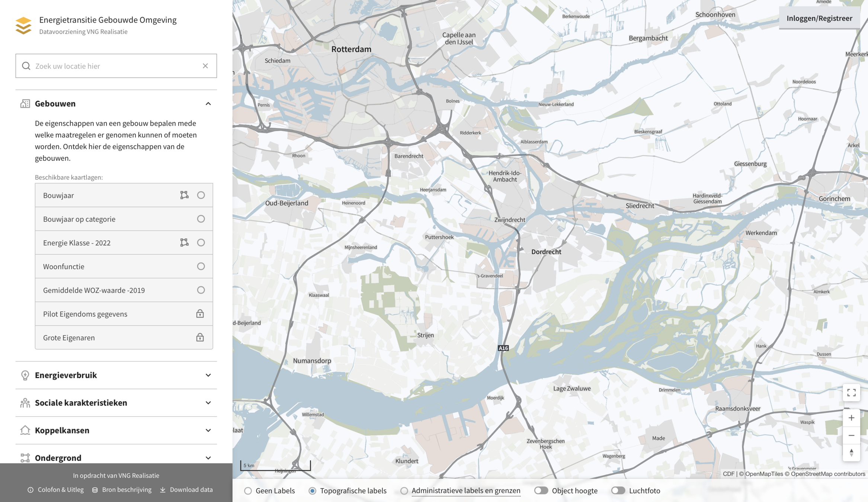Open the Sociale karakteristieken category
The image size is (868, 502).
pyautogui.click(x=208, y=403)
